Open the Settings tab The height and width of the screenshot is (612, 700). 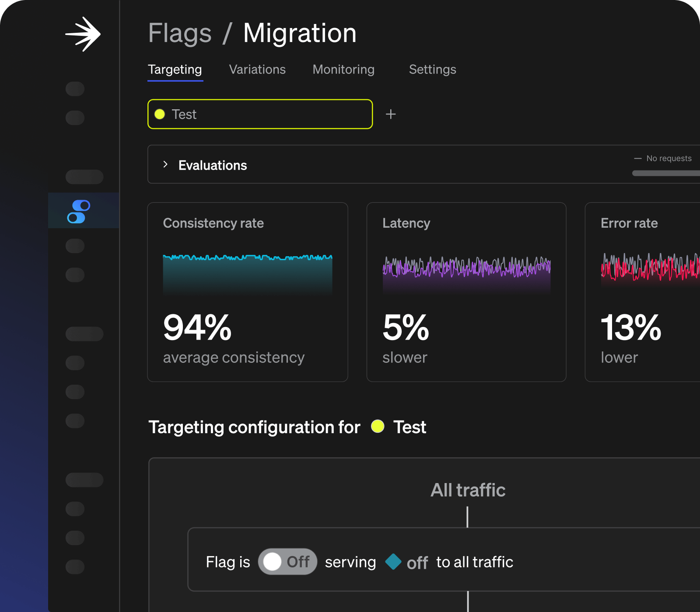tap(433, 70)
